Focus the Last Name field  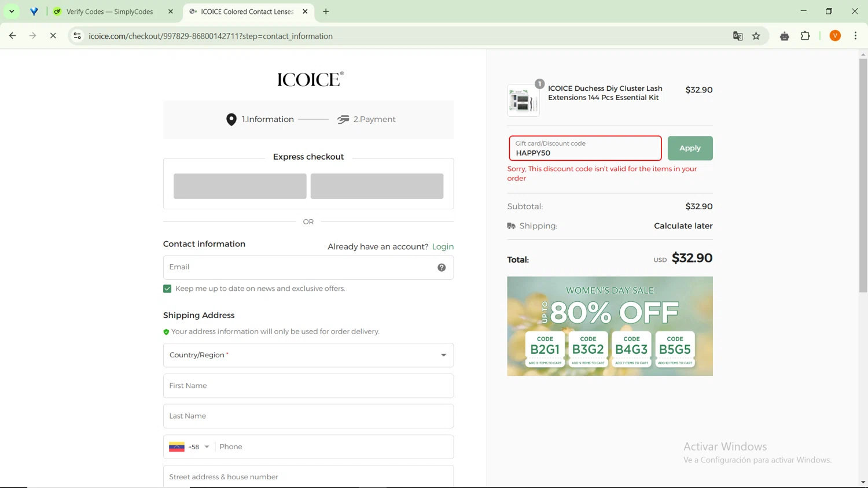(308, 416)
